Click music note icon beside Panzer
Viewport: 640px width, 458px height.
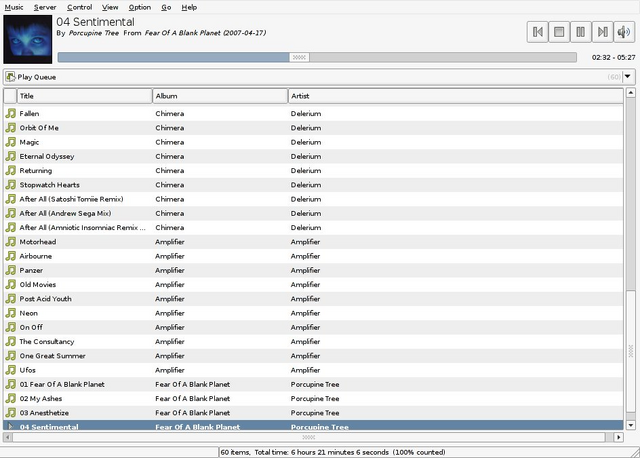click(11, 270)
